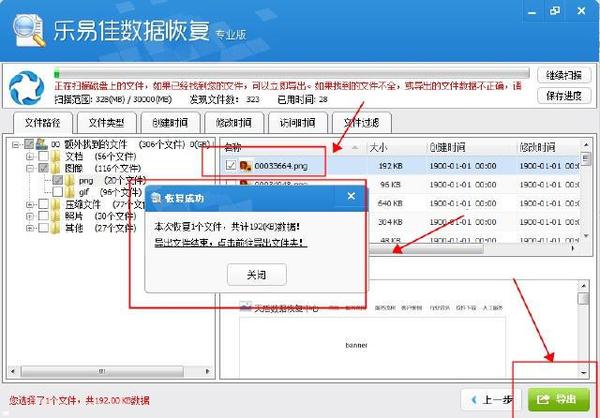Click the gif folder icon
600x418 pixels.
(x=70, y=191)
